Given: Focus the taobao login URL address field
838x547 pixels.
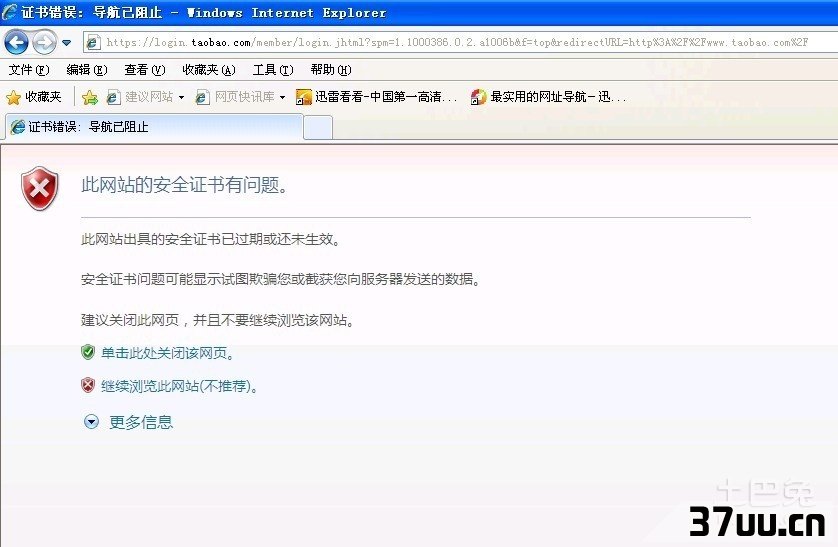Looking at the screenshot, I should point(460,42).
